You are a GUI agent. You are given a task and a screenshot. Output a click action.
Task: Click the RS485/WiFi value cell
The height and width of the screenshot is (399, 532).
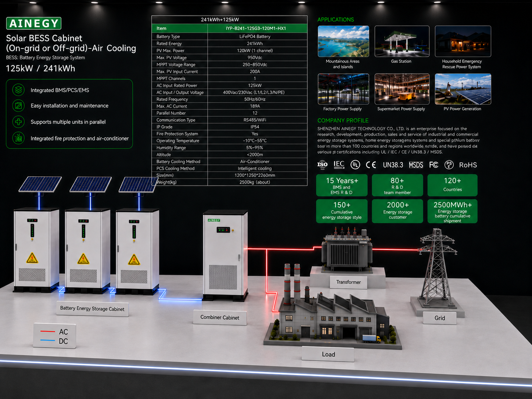pyautogui.click(x=255, y=120)
